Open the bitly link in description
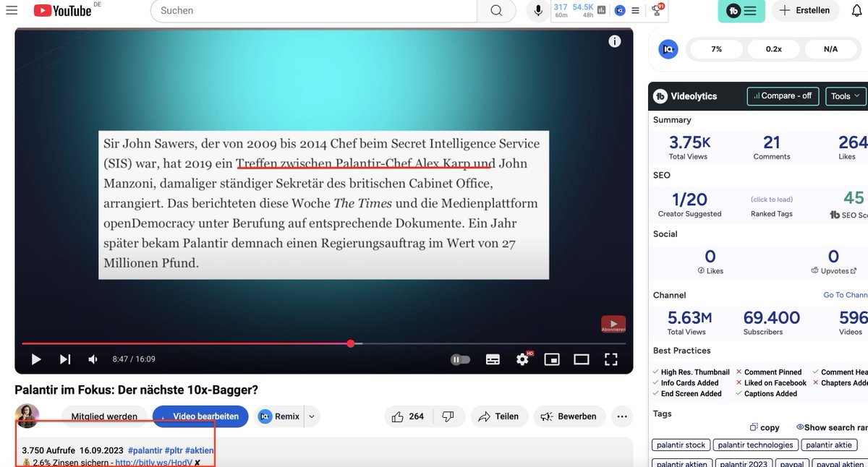The width and height of the screenshot is (868, 467). [x=153, y=462]
